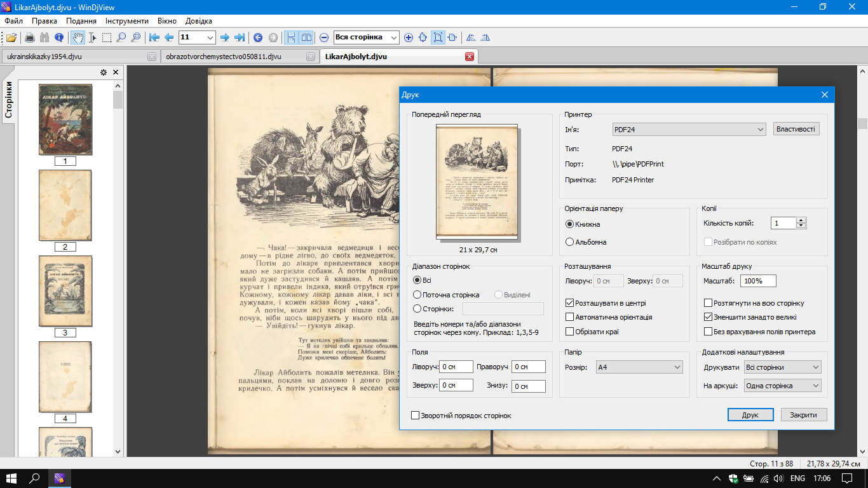Click 'Закрити' to dismiss print dialog

(x=804, y=414)
